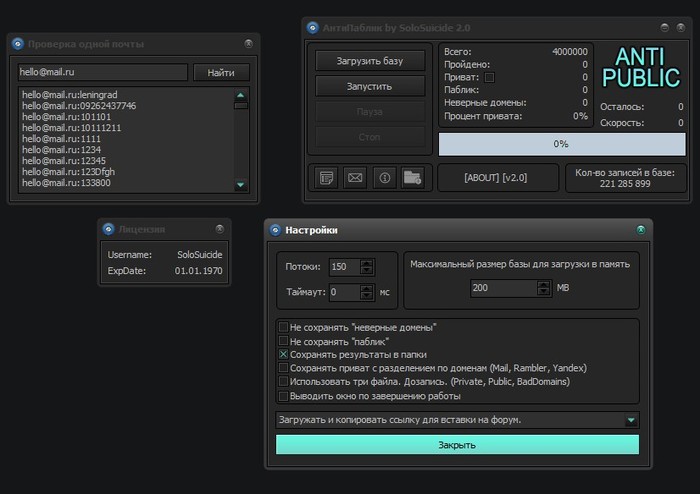This screenshot has height=494, width=700.
Task: Click the Лицензия window logo icon
Action: click(108, 229)
